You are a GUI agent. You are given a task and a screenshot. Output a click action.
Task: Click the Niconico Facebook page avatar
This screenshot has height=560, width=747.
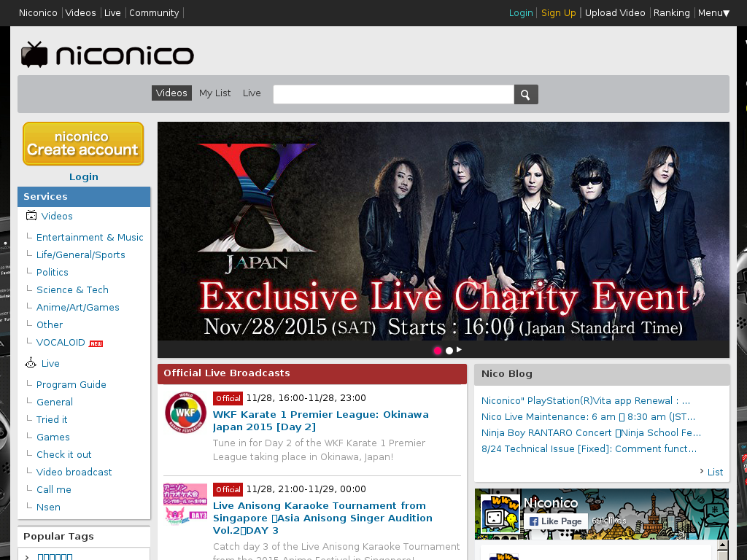coord(500,514)
